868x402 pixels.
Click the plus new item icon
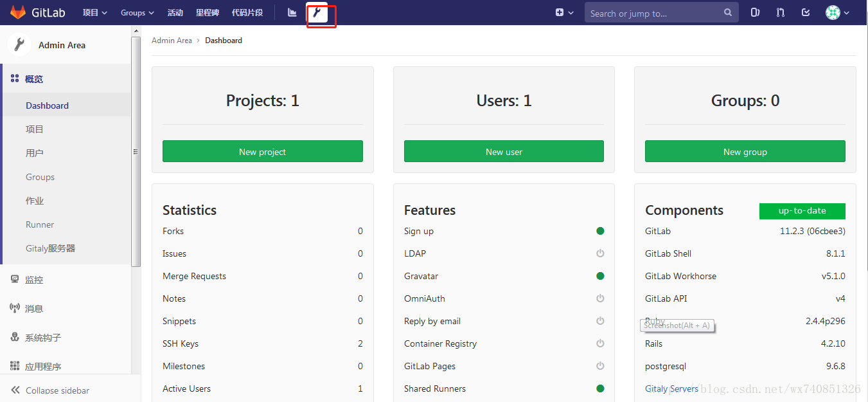click(560, 12)
